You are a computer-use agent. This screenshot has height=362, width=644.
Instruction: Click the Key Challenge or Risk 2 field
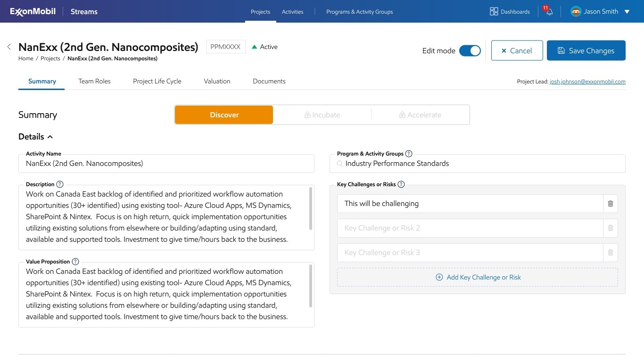pyautogui.click(x=470, y=228)
